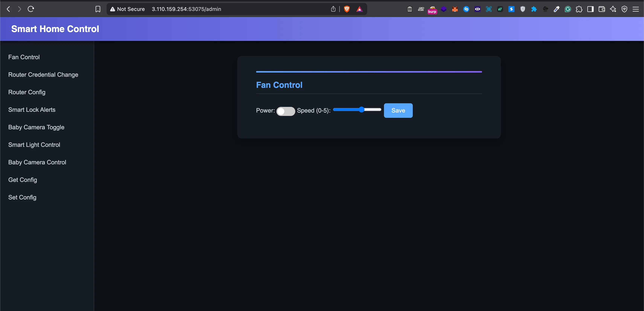Open the Grammarly extension
Screen dimensions: 644x311
(x=568, y=9)
